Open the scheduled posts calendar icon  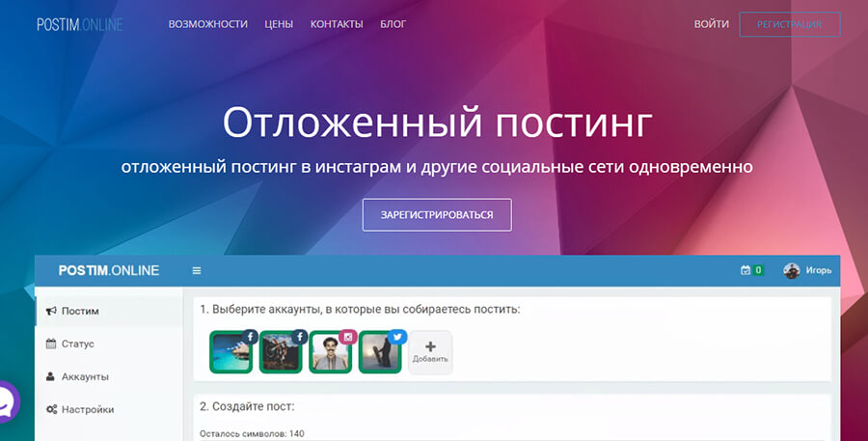746,270
